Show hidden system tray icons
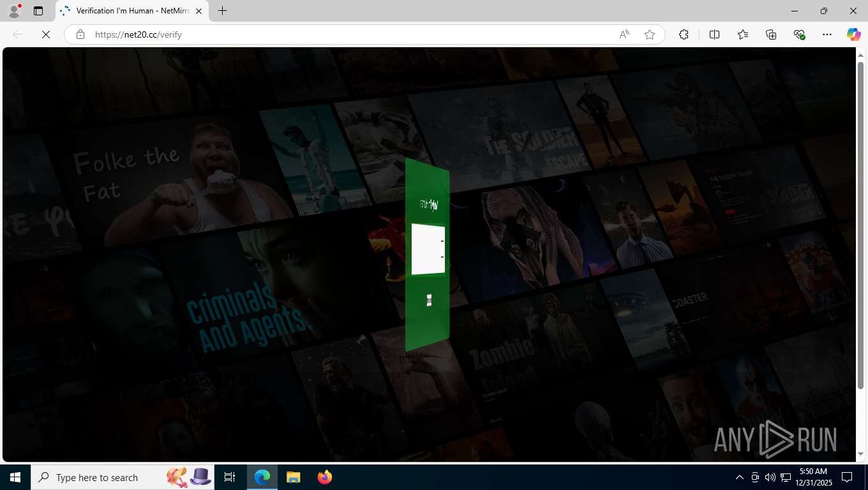Screen dimensions: 868x490 click(740, 477)
